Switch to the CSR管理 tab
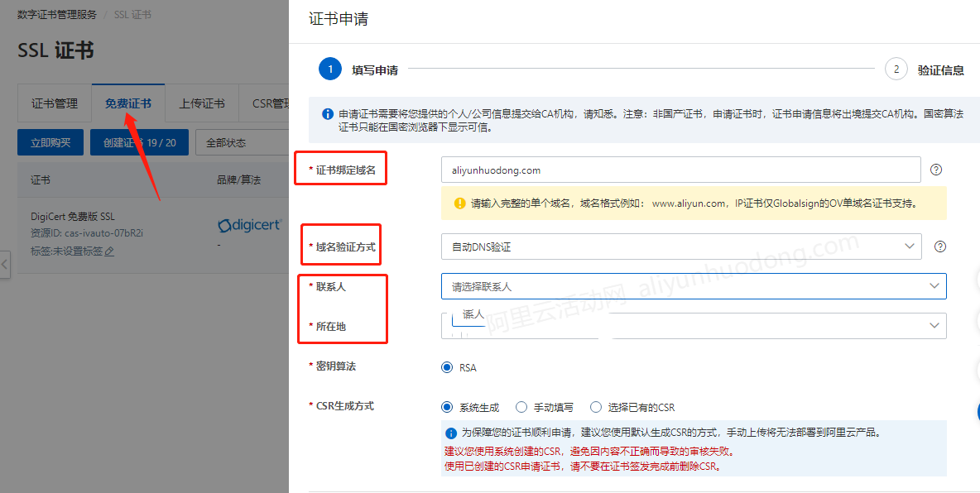Screen dimensions: 980x493 pos(270,103)
